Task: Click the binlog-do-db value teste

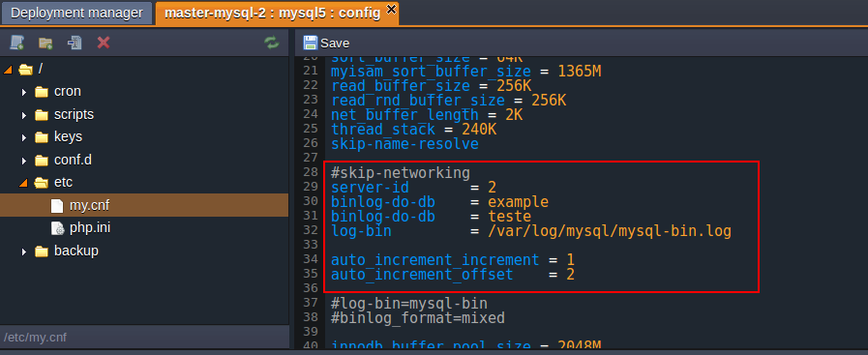Action: point(509,217)
